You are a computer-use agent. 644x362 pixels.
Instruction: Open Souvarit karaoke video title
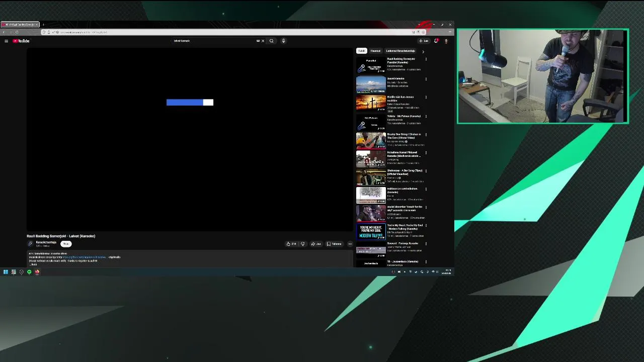(x=403, y=243)
